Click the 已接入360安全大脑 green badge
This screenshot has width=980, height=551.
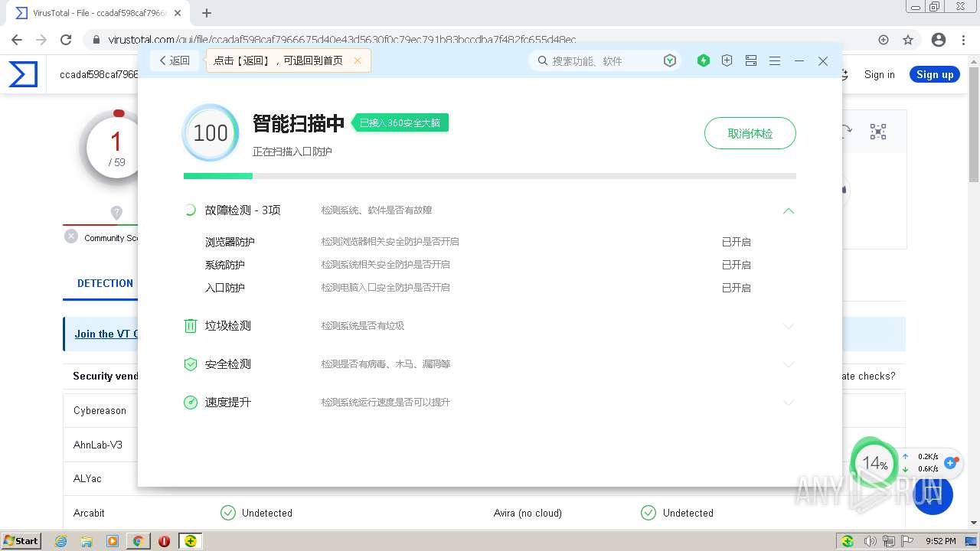point(400,122)
